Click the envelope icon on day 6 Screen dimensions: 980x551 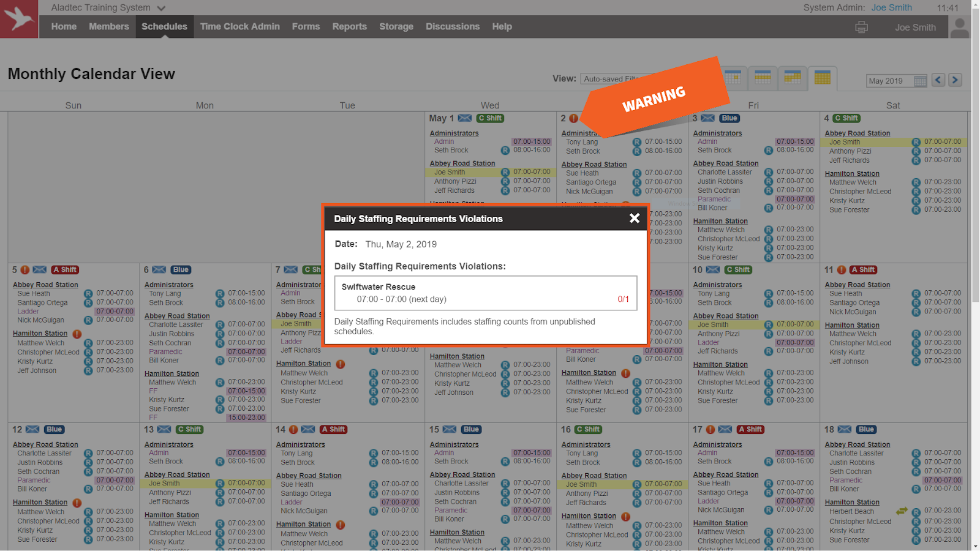[159, 270]
